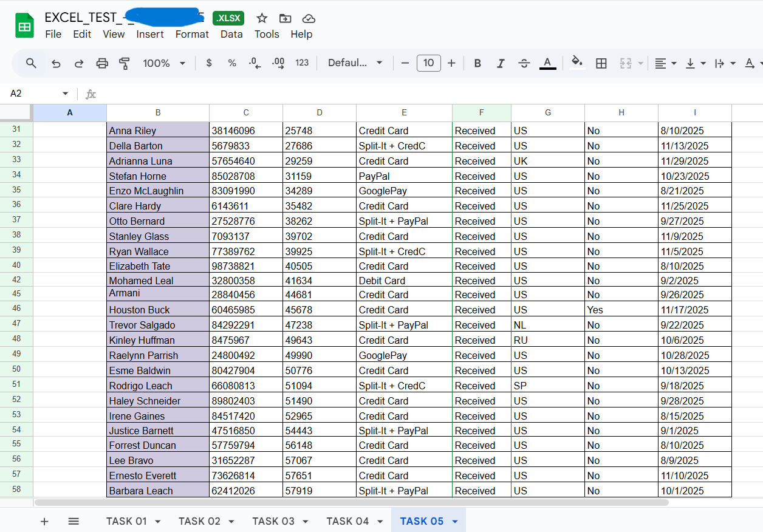Select column B header

(x=158, y=112)
